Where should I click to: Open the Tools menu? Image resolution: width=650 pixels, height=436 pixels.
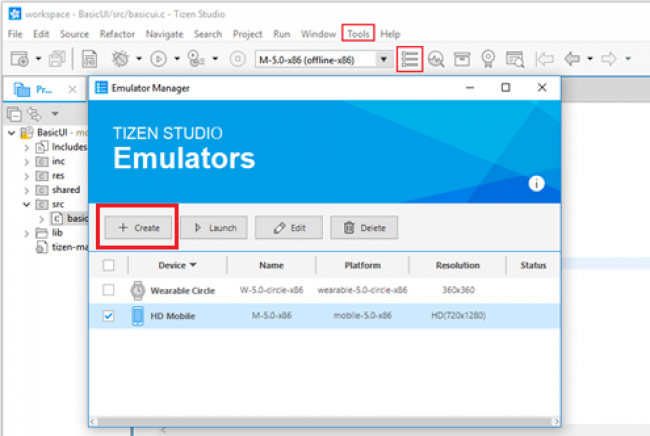coord(358,34)
